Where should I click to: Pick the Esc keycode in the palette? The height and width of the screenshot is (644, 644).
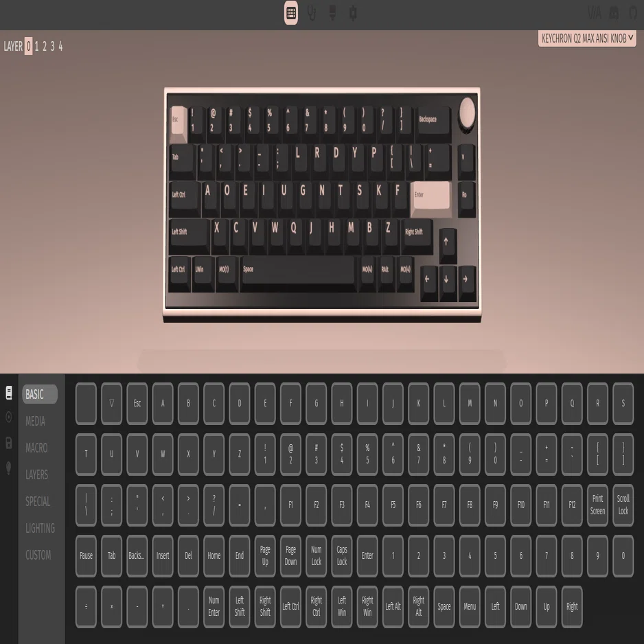point(137,403)
